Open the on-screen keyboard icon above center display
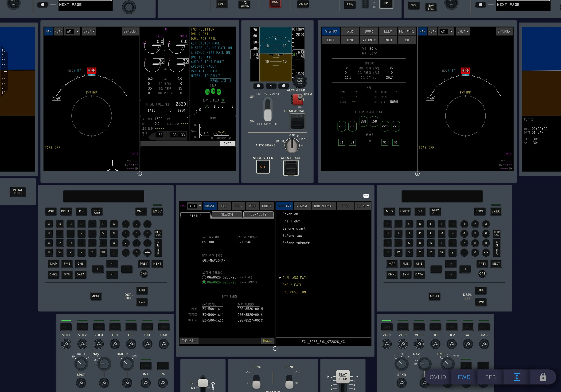This screenshot has height=392, width=561. pyautogui.click(x=366, y=196)
